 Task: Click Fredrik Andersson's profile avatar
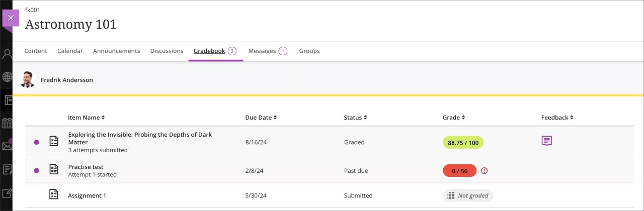point(27,79)
